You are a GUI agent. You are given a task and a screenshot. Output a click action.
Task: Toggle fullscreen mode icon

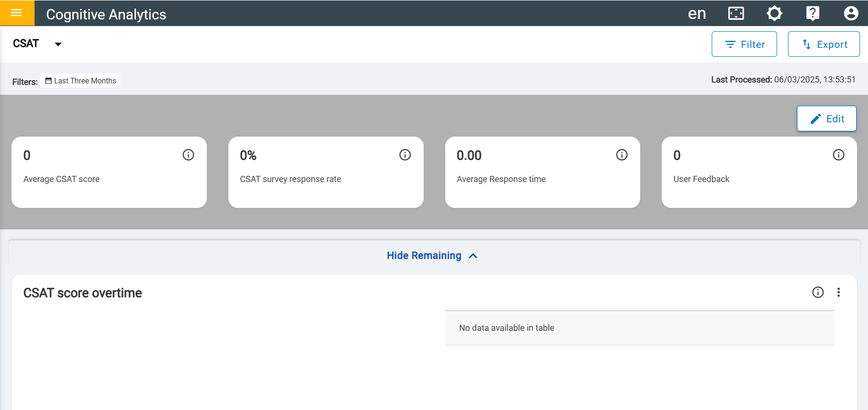point(736,13)
